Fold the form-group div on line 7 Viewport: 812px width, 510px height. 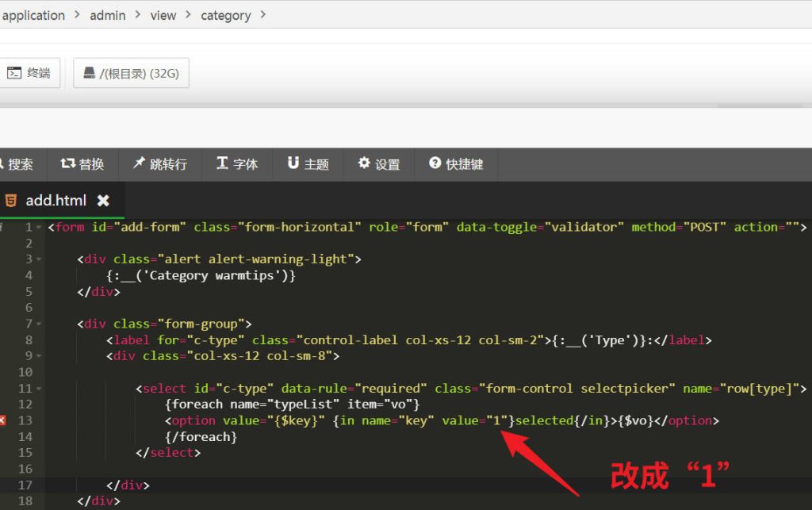click(x=40, y=324)
